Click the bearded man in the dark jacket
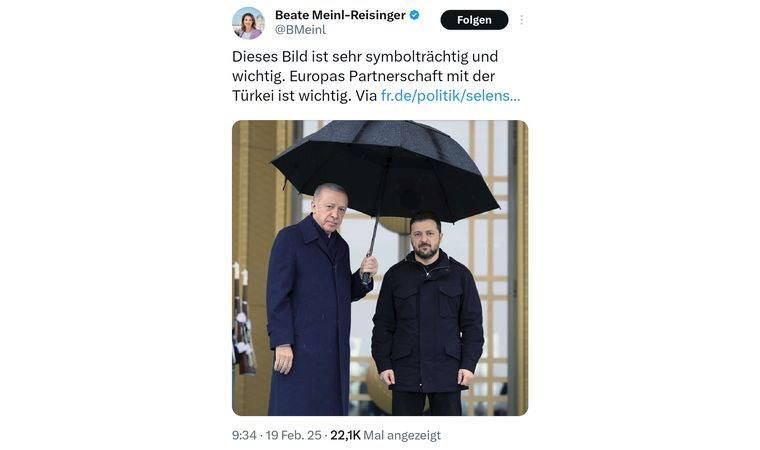 pos(428,315)
